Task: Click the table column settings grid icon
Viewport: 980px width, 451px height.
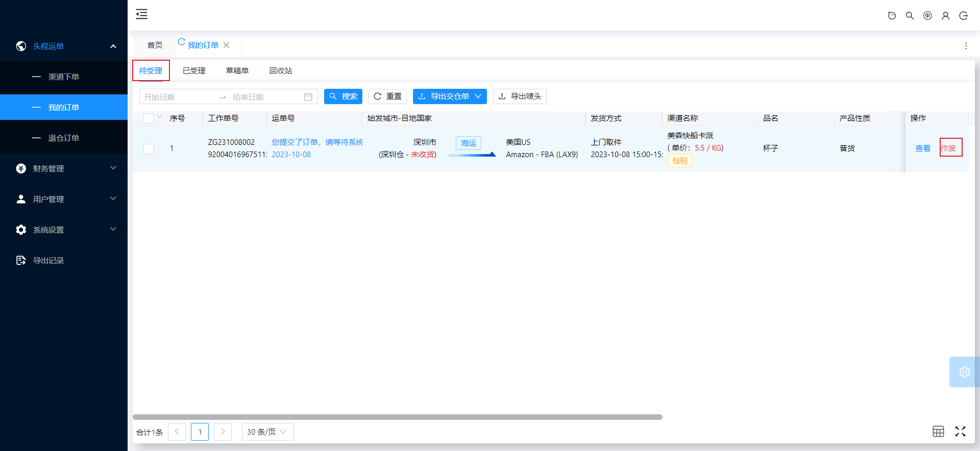Action: pos(938,432)
